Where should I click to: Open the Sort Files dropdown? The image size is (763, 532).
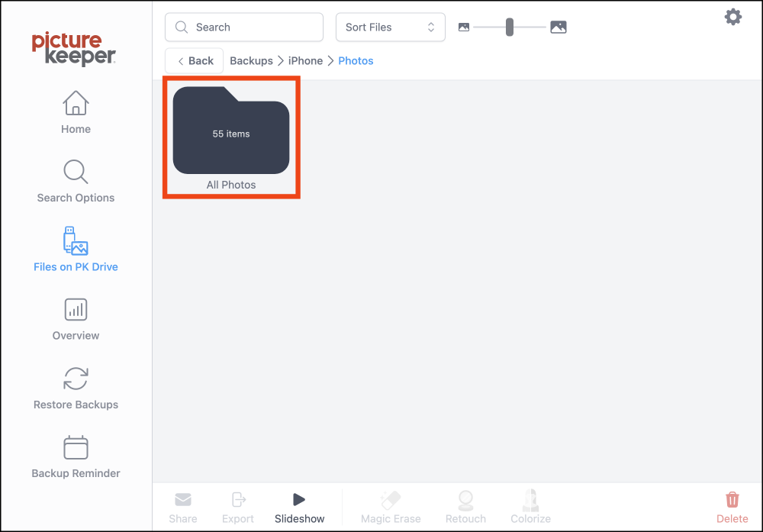(390, 27)
